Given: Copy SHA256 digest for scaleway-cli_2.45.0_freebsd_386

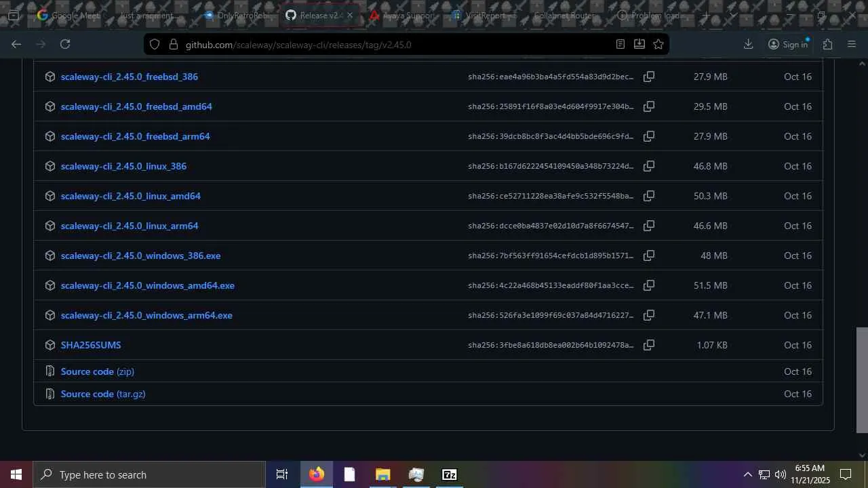Looking at the screenshot, I should tap(649, 77).
